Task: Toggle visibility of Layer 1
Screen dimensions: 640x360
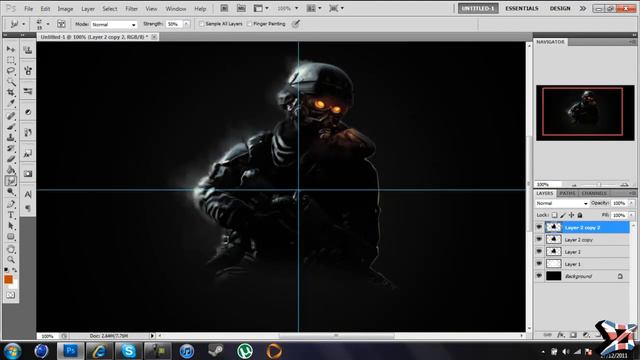Action: click(x=539, y=264)
